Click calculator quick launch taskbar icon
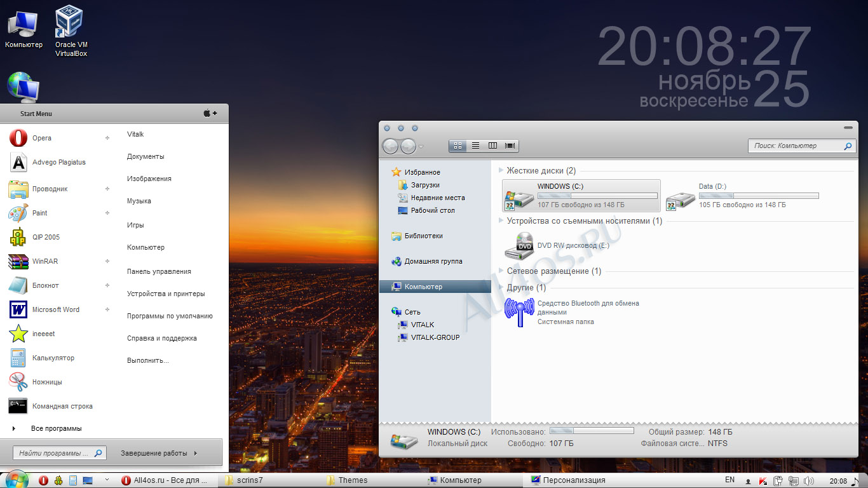868x488 pixels. (x=73, y=480)
